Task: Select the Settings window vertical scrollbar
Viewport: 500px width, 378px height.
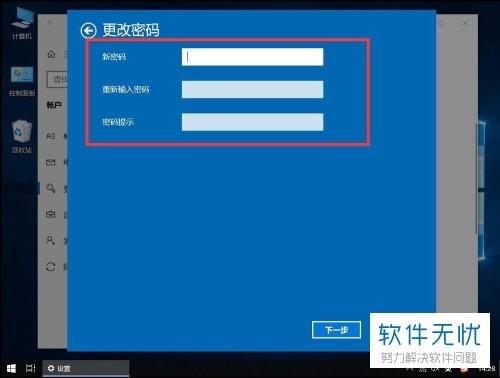Action: (x=477, y=178)
